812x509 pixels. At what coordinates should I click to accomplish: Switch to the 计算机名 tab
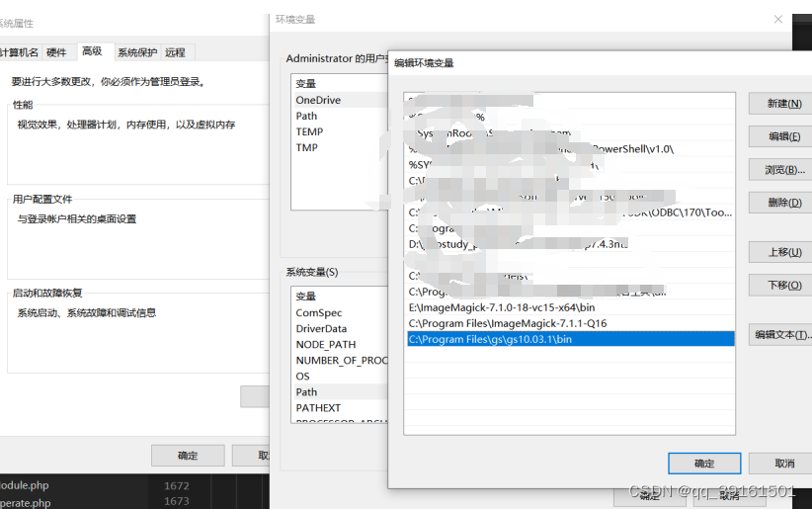(x=19, y=52)
